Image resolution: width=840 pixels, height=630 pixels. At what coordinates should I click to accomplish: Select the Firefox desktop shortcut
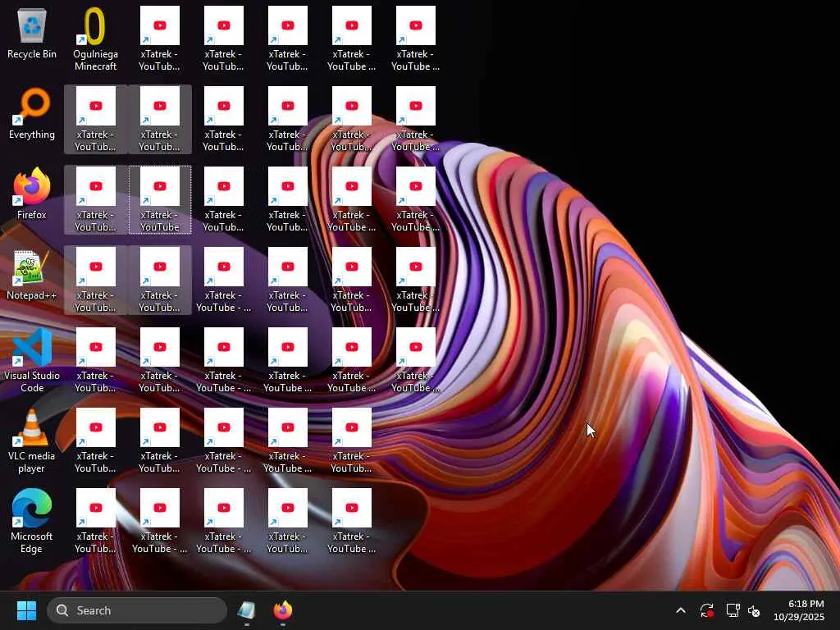point(32,194)
